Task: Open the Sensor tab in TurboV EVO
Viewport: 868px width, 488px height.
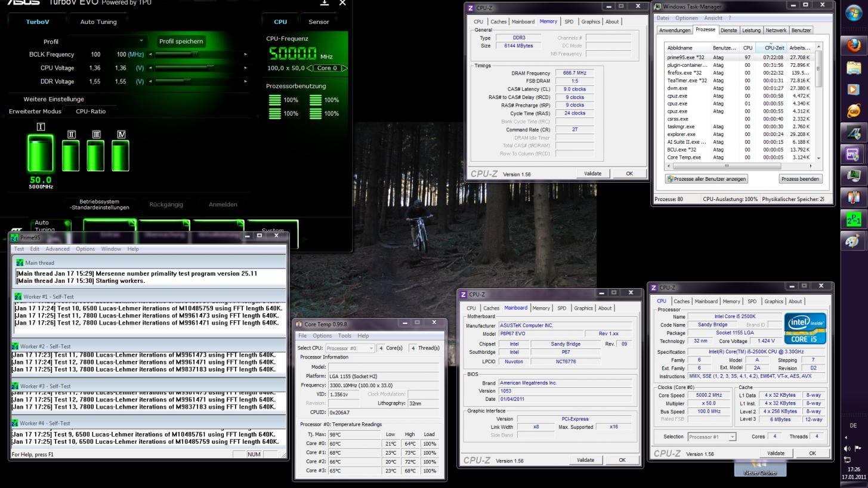Action: 319,22
